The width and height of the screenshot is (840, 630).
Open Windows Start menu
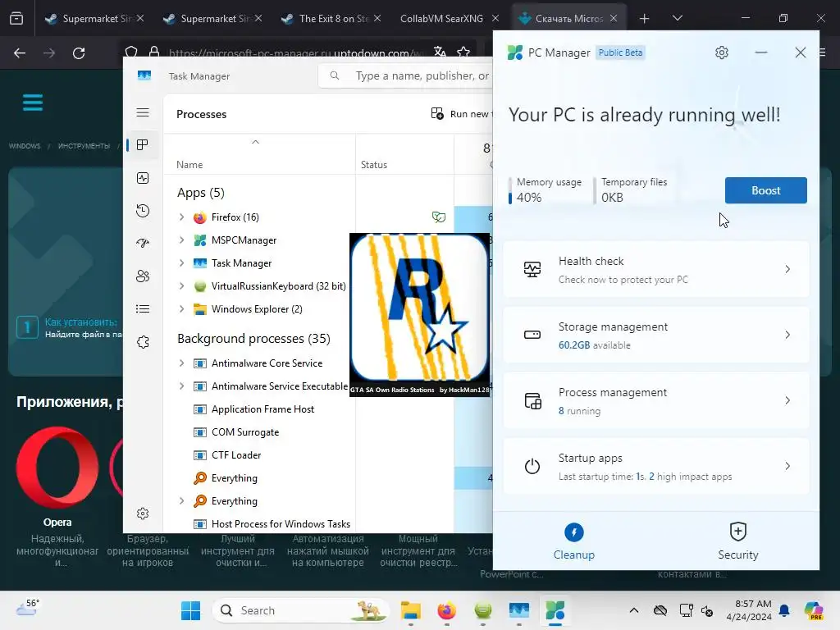[x=190, y=610]
